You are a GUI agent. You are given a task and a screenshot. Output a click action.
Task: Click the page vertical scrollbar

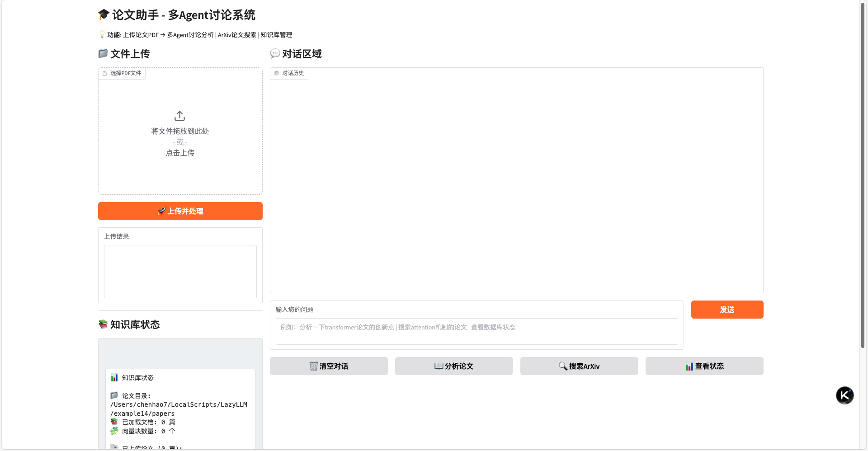863,176
